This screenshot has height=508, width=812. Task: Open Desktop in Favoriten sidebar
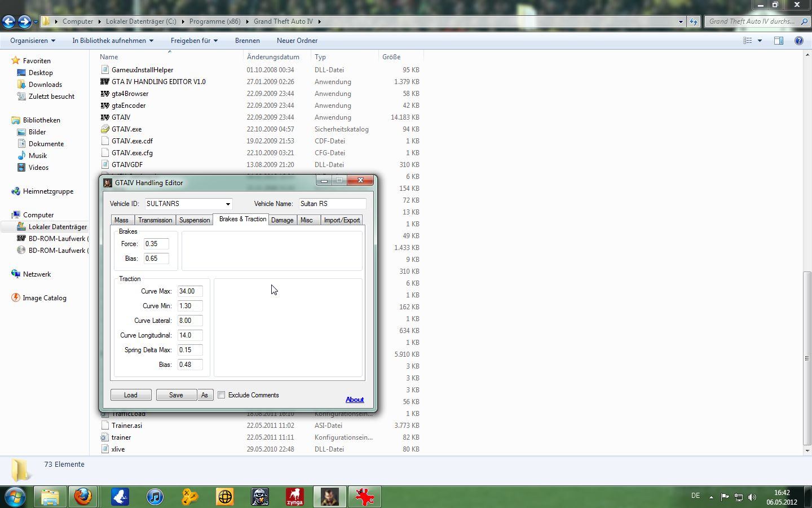click(x=41, y=73)
